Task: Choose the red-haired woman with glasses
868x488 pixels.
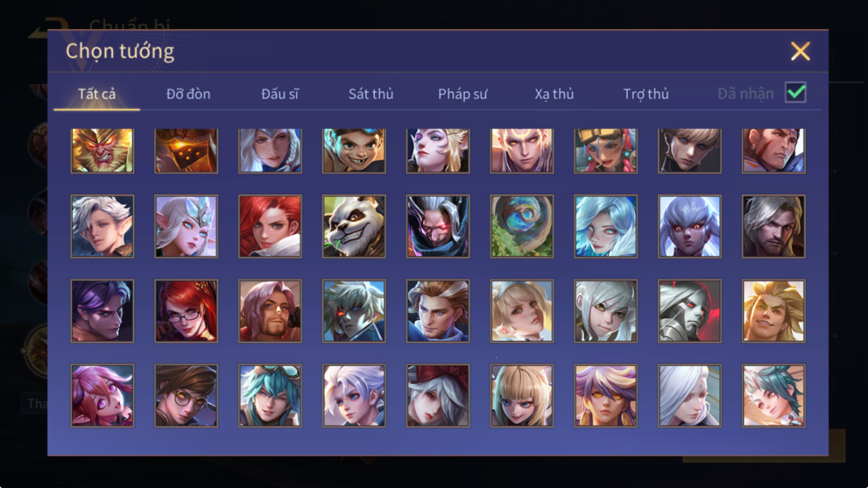Action: (x=186, y=311)
